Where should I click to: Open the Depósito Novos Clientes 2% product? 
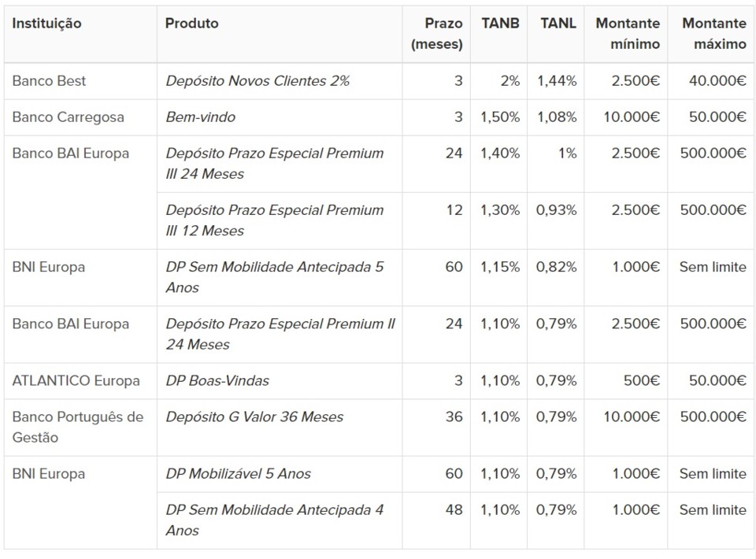pyautogui.click(x=258, y=81)
